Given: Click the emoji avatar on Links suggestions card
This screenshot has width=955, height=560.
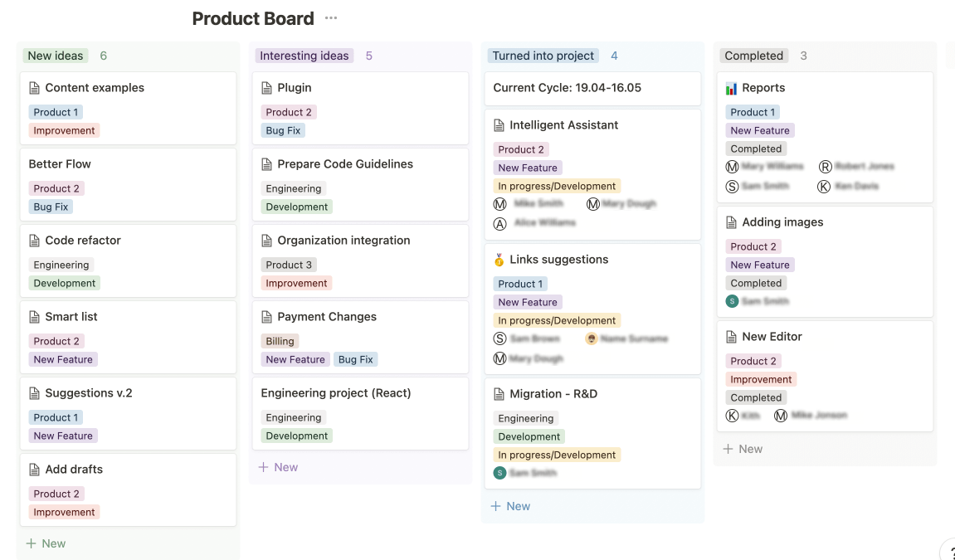Looking at the screenshot, I should pos(591,338).
